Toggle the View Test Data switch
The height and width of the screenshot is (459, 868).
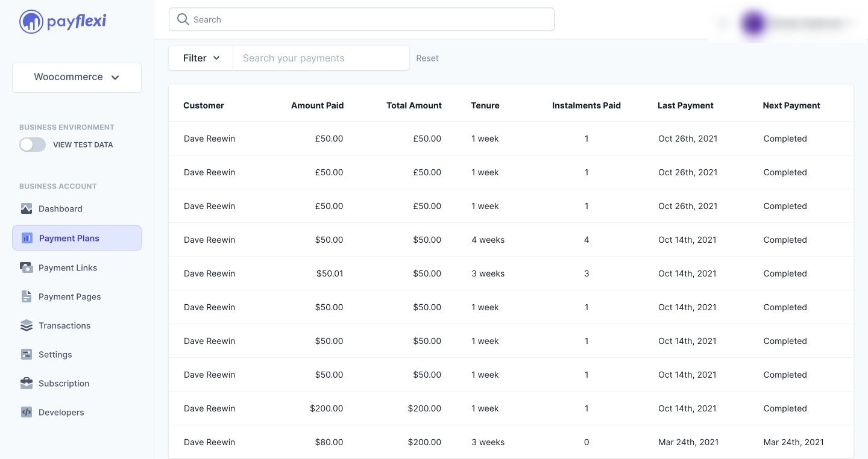pos(33,145)
